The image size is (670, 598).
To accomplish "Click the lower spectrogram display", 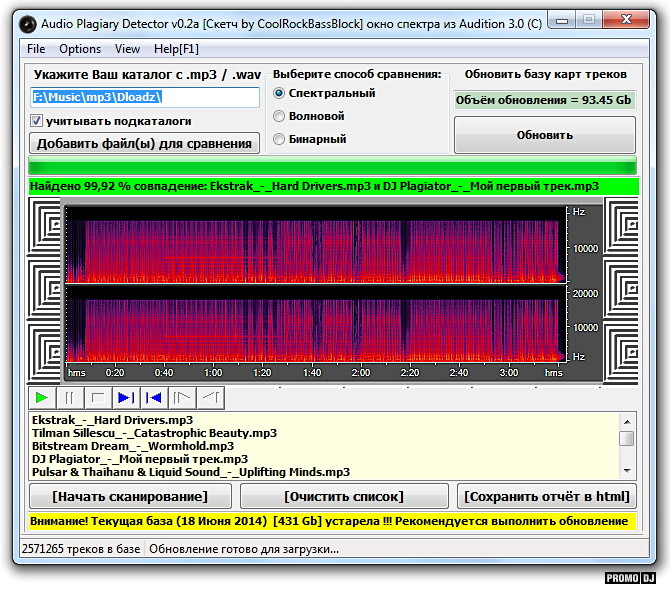I will 316,324.
